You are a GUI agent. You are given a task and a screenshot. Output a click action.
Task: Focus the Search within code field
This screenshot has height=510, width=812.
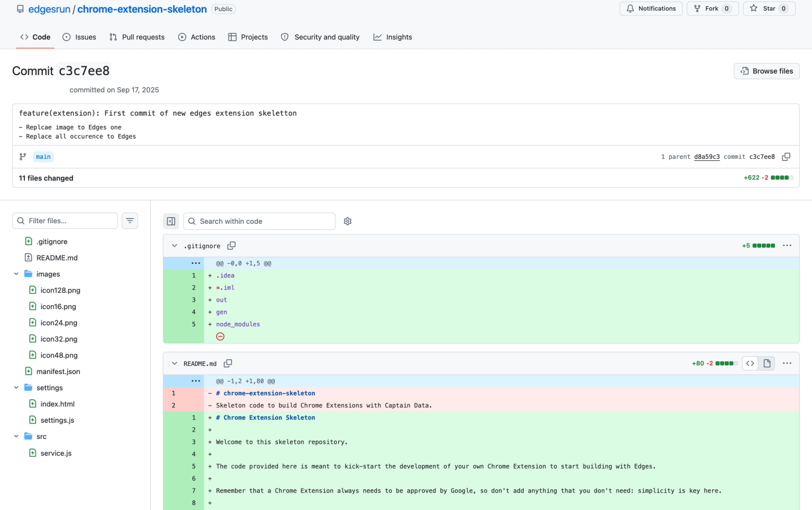click(259, 221)
